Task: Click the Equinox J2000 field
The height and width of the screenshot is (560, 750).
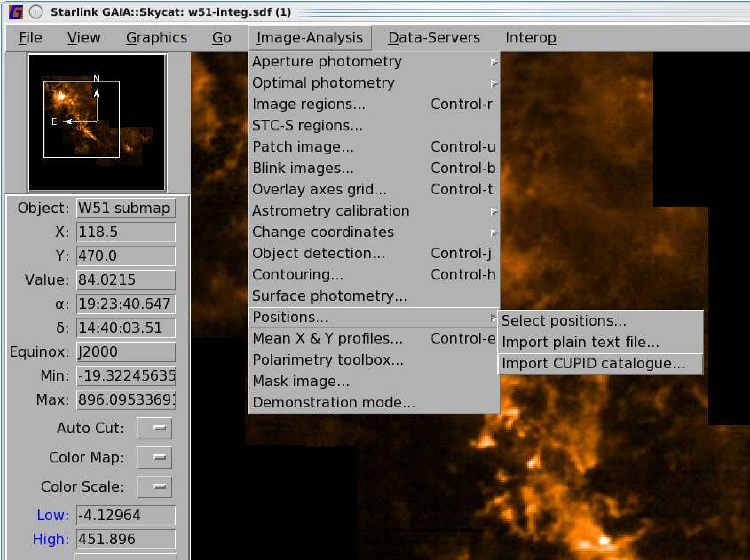Action: [126, 352]
